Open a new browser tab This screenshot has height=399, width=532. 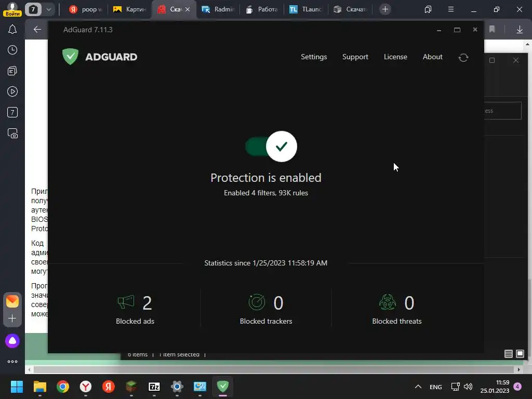pos(385,9)
